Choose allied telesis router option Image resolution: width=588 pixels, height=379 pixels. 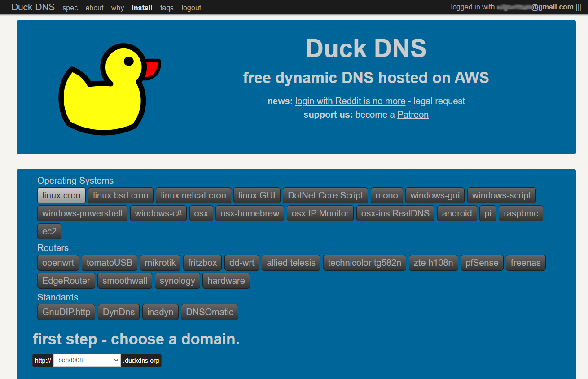(291, 263)
